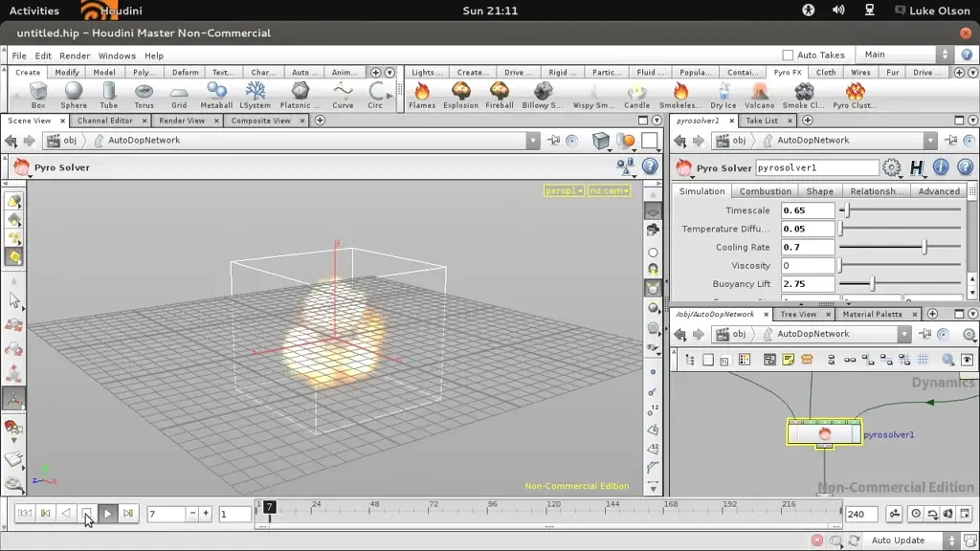Choose the Platonic Solids tool

300,95
